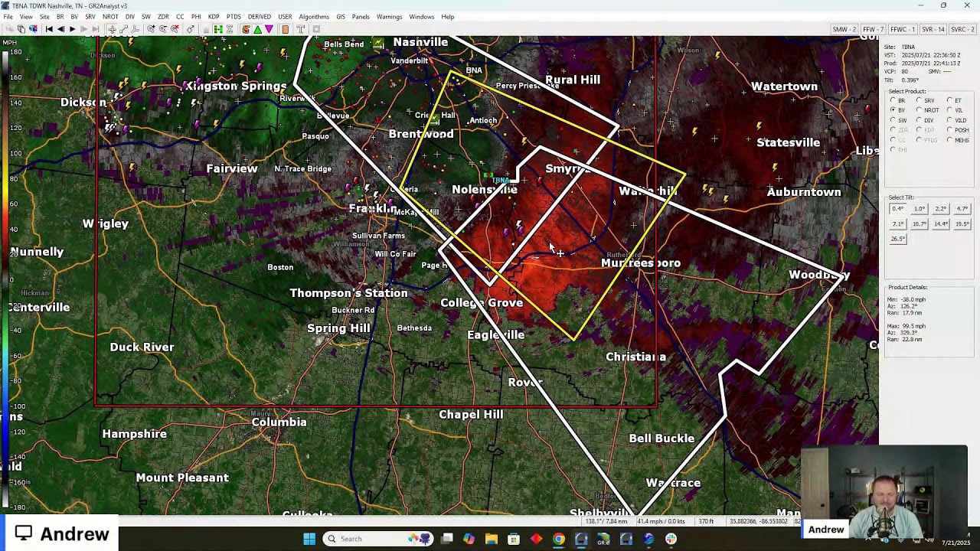
Task: Open the Algorithms menu
Action: pos(314,17)
